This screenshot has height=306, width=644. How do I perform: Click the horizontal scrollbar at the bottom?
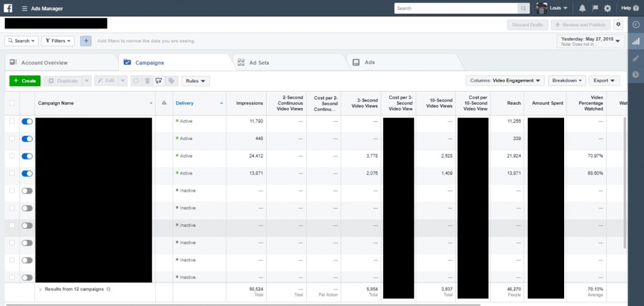point(243,305)
